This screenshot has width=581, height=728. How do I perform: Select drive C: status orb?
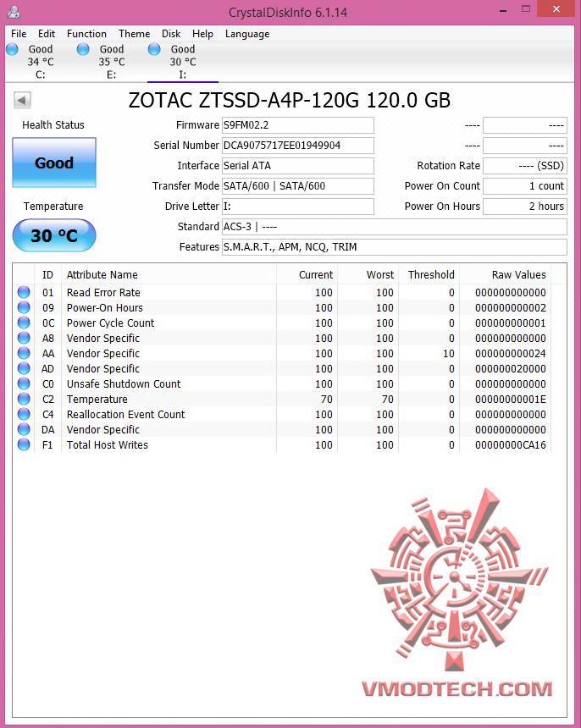12,49
